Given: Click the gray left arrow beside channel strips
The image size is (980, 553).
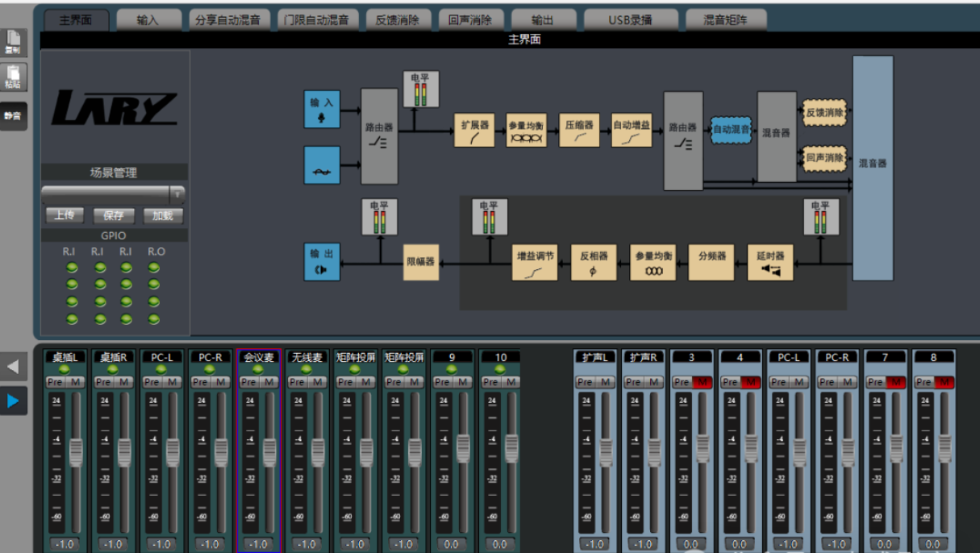Looking at the screenshot, I should [13, 367].
